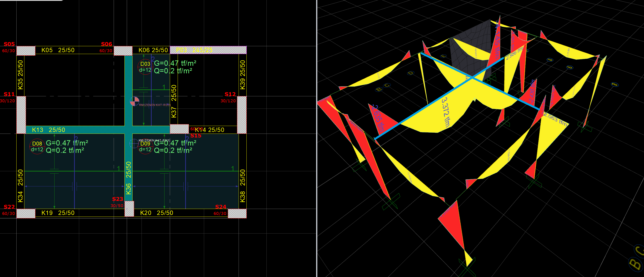The width and height of the screenshot is (644, 277).
Task: Select the P03 shear wall element
Action: click(x=208, y=50)
